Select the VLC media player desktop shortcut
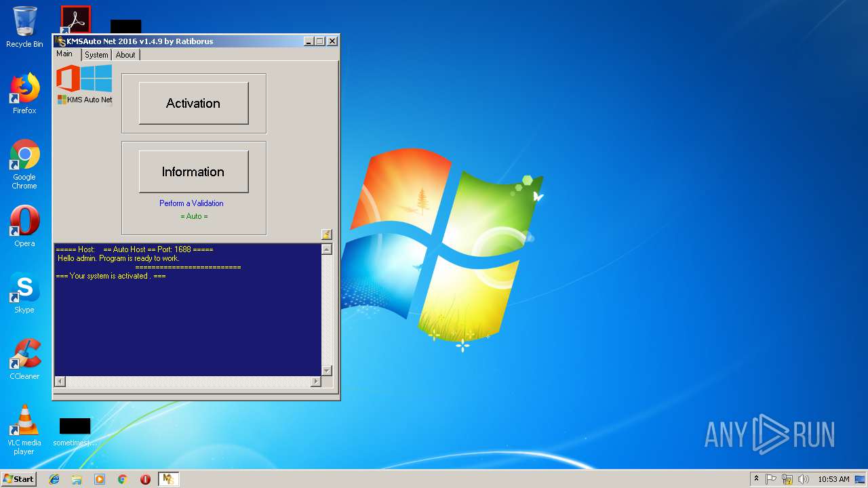The width and height of the screenshot is (868, 488). click(x=24, y=430)
